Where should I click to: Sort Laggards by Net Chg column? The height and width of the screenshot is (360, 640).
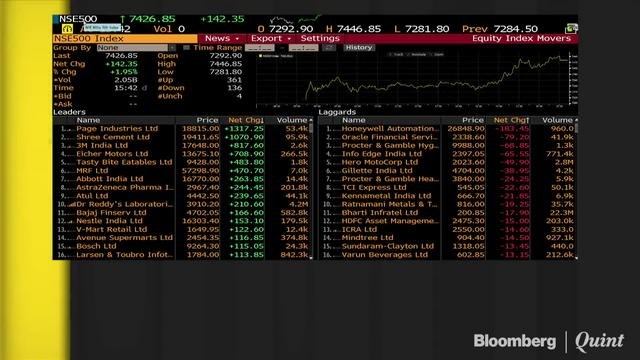coord(511,120)
